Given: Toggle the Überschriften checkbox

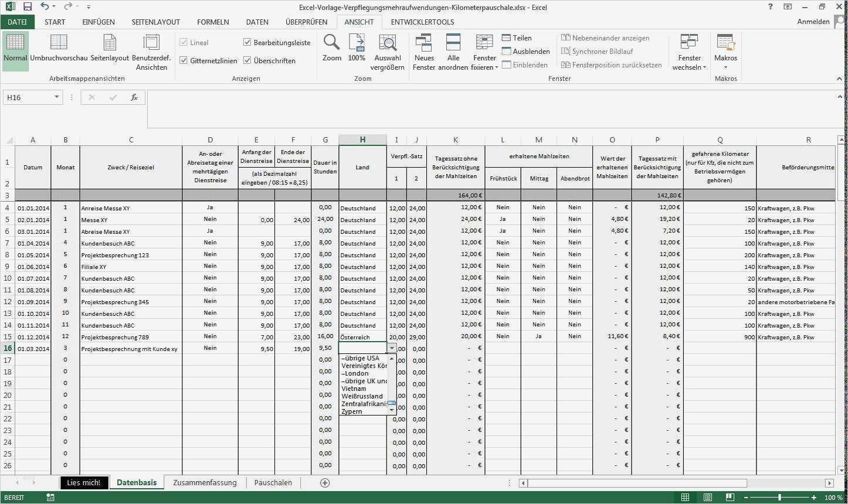Looking at the screenshot, I should (247, 60).
